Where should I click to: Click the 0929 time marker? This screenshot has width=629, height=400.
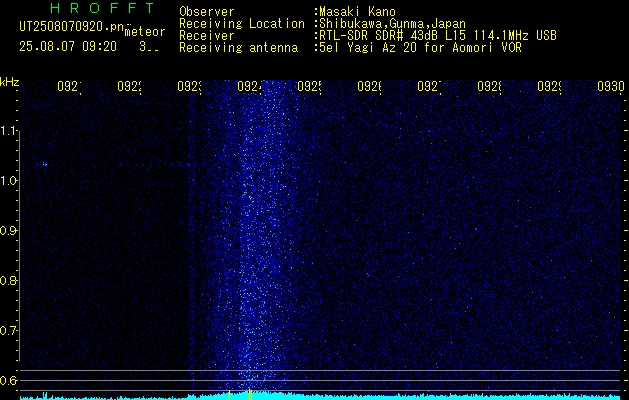(549, 86)
